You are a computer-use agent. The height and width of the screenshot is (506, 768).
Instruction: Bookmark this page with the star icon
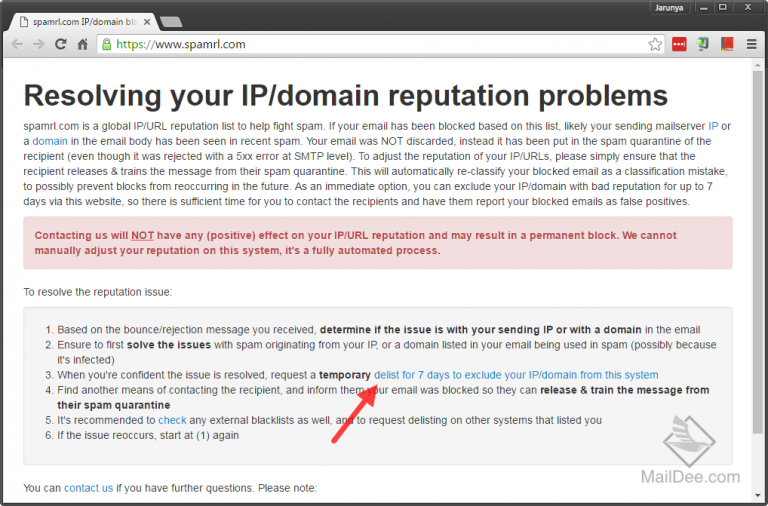[x=655, y=44]
